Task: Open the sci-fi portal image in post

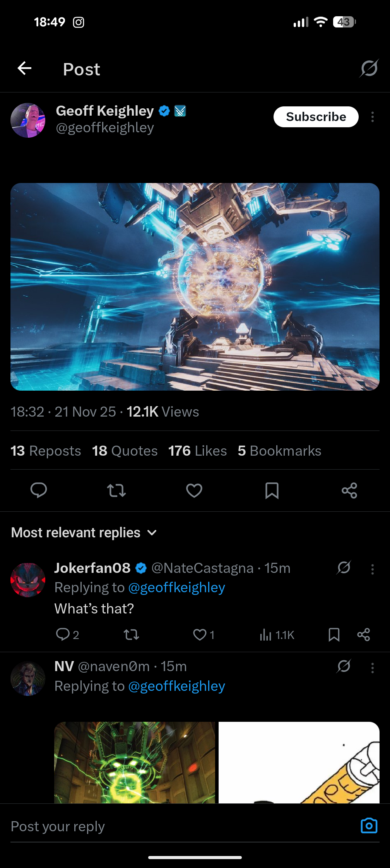Action: pos(195,287)
